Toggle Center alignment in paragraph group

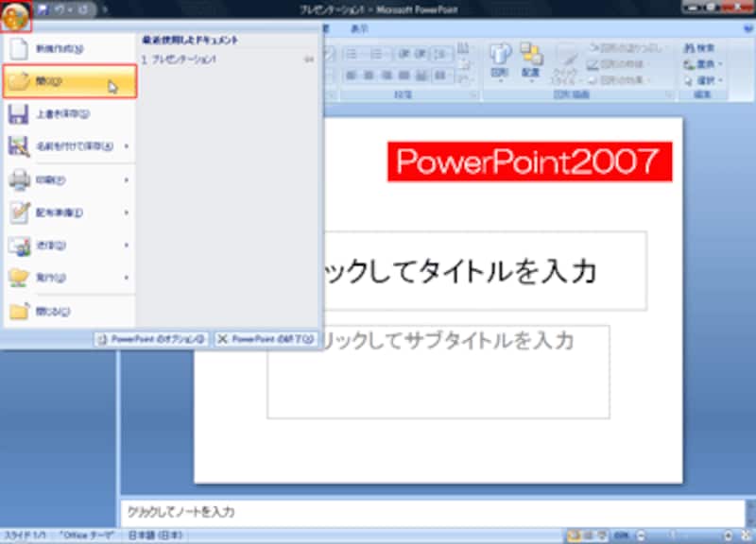[369, 76]
